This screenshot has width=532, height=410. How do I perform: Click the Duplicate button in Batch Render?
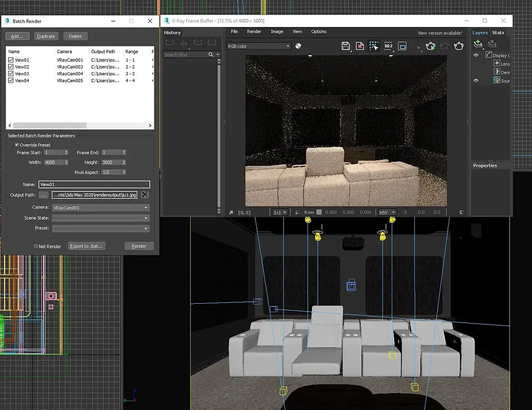tap(46, 36)
